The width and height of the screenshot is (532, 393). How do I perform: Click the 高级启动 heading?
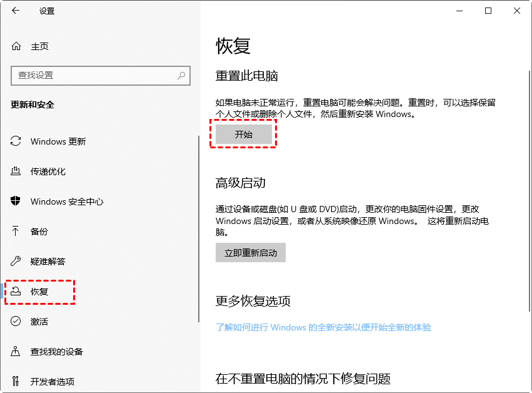[240, 183]
